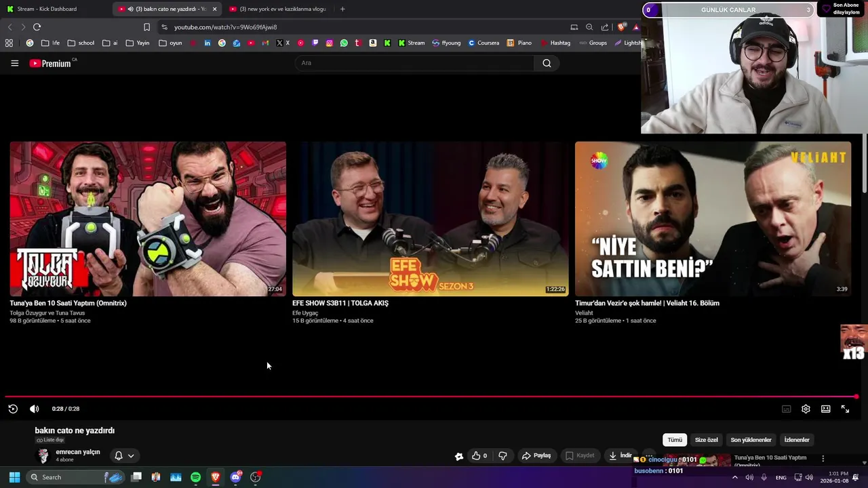Open emrecan yalçın channel name link
Viewport: 868px width, 488px height.
[77, 452]
